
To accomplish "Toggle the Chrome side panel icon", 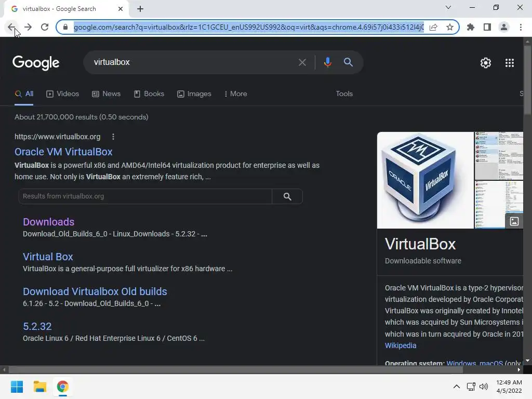I will tap(487, 27).
